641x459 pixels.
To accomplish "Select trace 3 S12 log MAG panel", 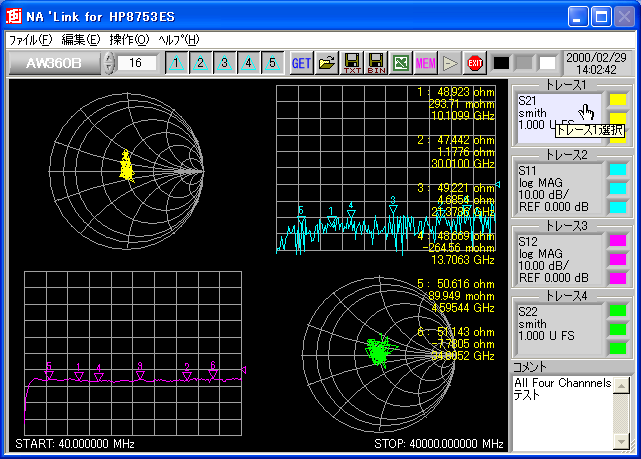I will [x=558, y=259].
